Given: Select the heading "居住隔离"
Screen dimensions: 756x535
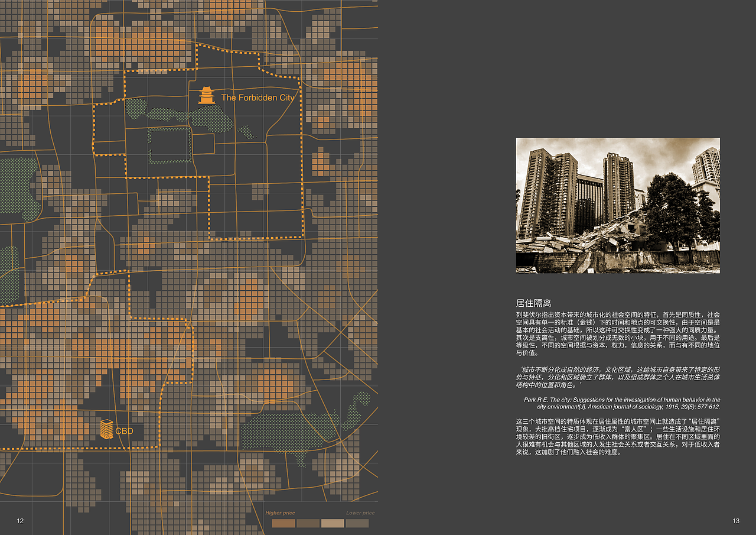Looking at the screenshot, I should 534,303.
